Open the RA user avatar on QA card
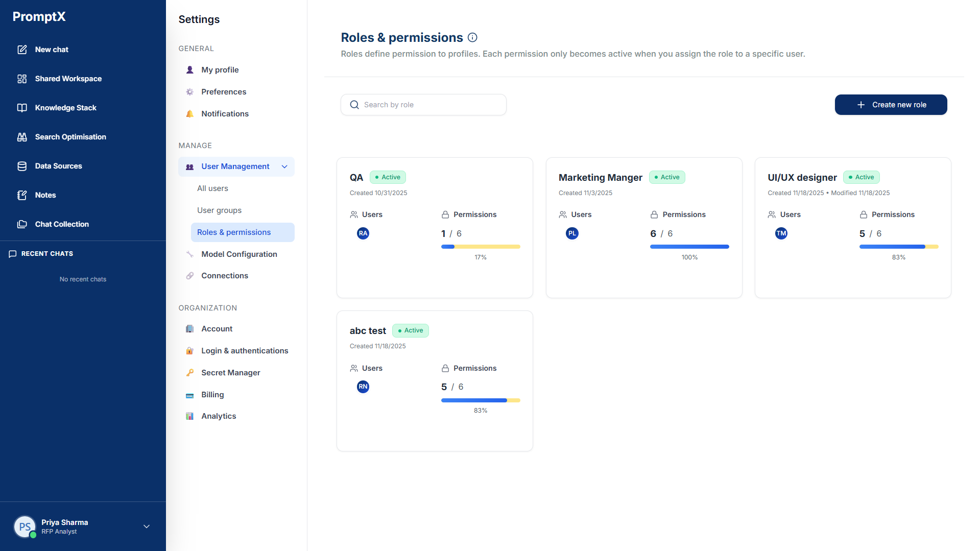The image size is (980, 551). point(363,233)
